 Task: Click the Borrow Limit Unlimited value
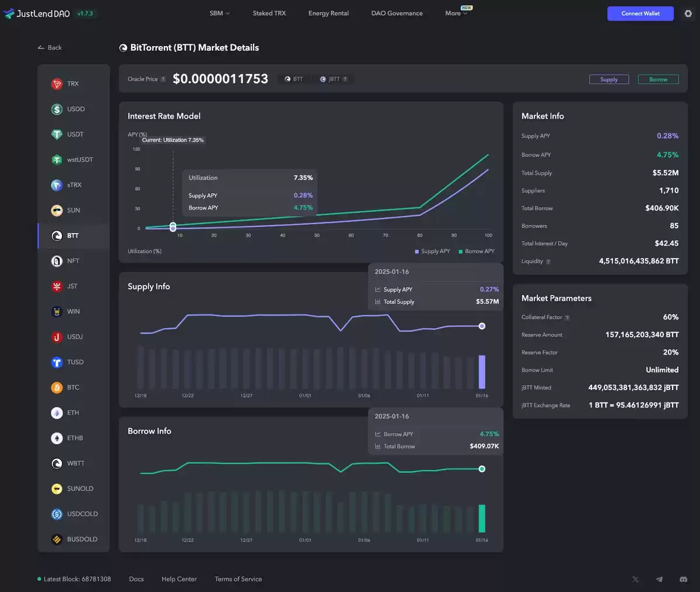tap(662, 370)
